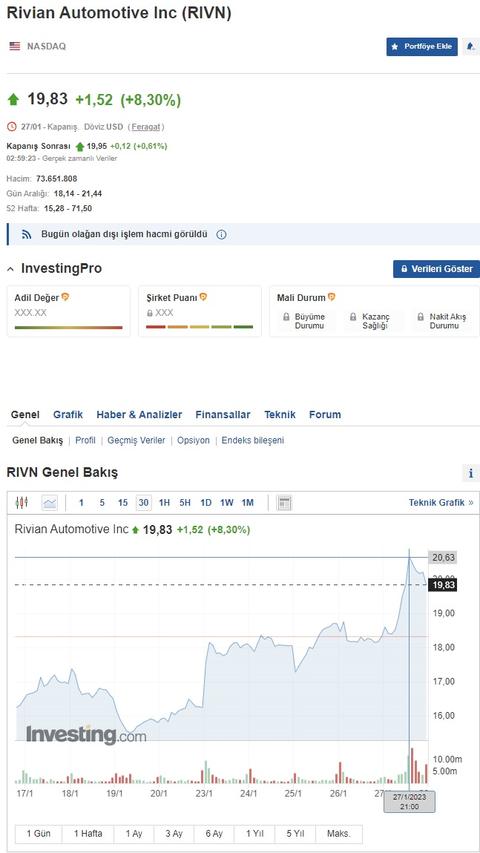Screen dimensions: 480x853
Task: Select the 1M chart interval
Action: (248, 503)
